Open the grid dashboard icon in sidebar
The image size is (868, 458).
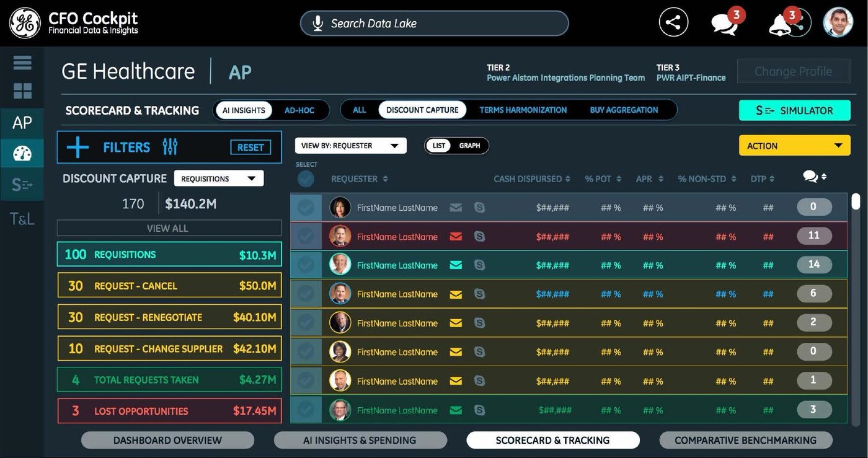[22, 91]
